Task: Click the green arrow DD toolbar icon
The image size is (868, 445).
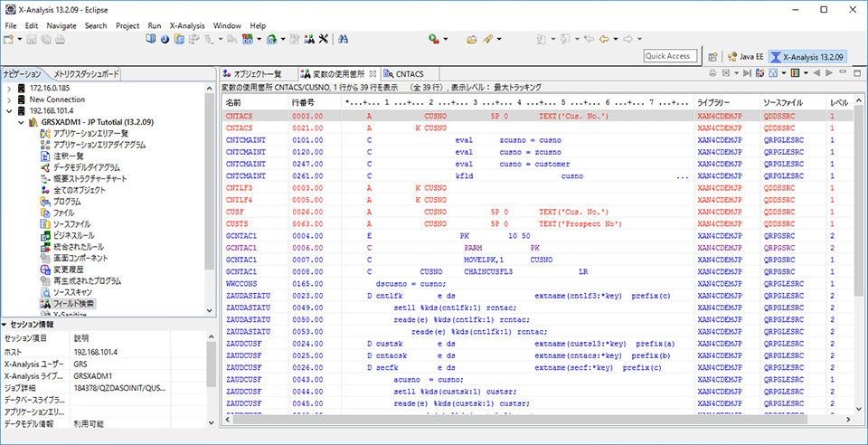Action: point(271,39)
